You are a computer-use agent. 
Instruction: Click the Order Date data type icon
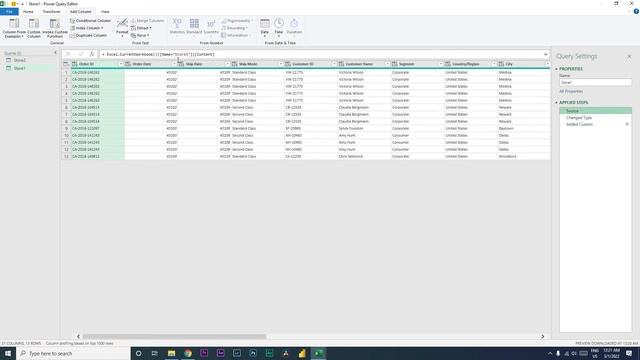(128, 64)
